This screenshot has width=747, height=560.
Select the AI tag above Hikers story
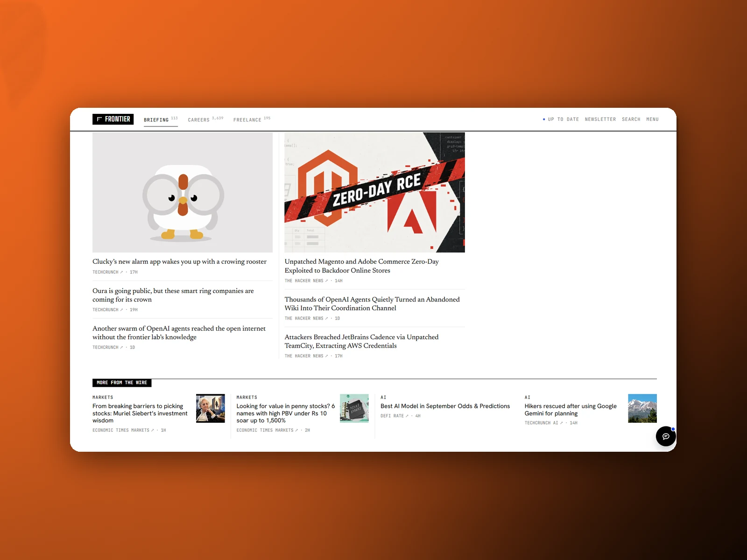point(528,398)
